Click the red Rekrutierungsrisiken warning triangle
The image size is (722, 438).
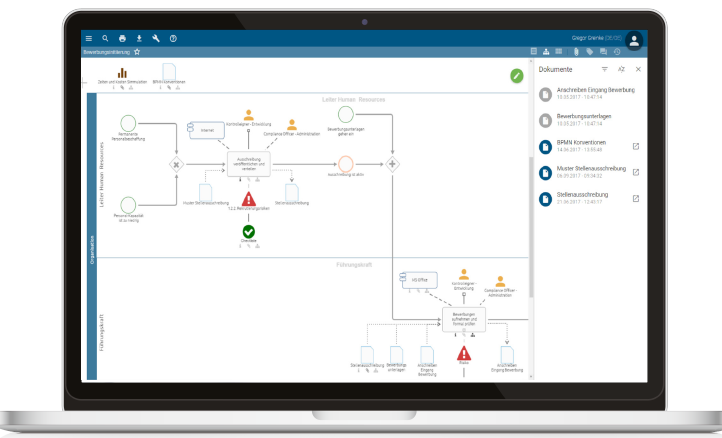coord(248,198)
